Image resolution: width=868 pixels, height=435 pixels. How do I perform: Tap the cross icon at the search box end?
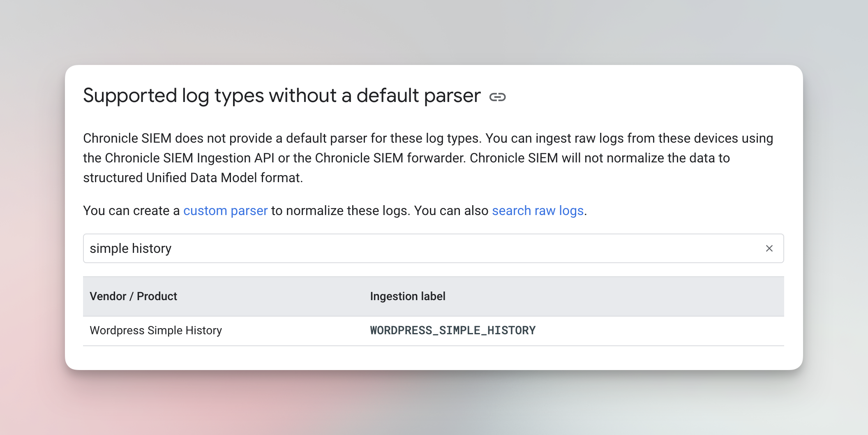pos(769,248)
